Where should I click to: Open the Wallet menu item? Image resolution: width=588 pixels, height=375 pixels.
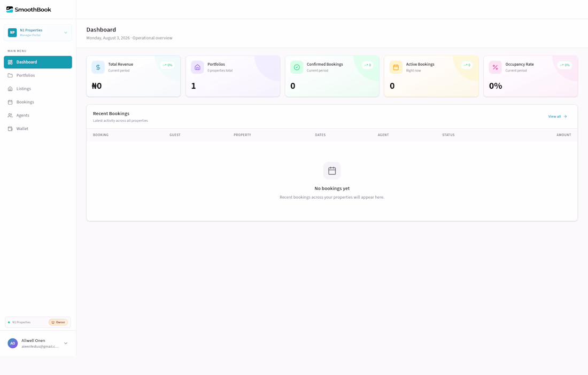(38, 129)
